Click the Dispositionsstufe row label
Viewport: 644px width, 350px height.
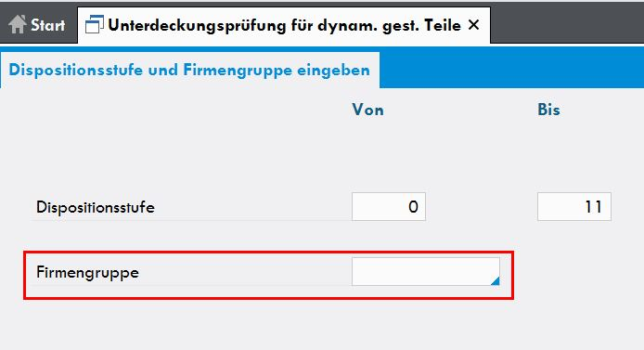[x=96, y=207]
